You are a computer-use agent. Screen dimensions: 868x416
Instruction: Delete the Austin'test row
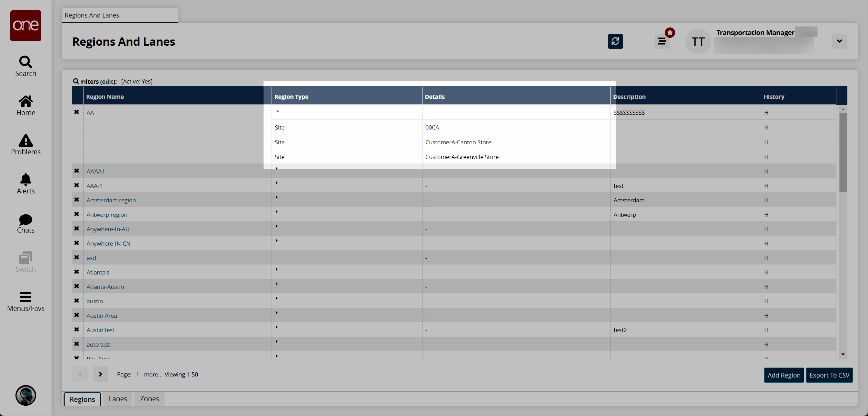(77, 329)
